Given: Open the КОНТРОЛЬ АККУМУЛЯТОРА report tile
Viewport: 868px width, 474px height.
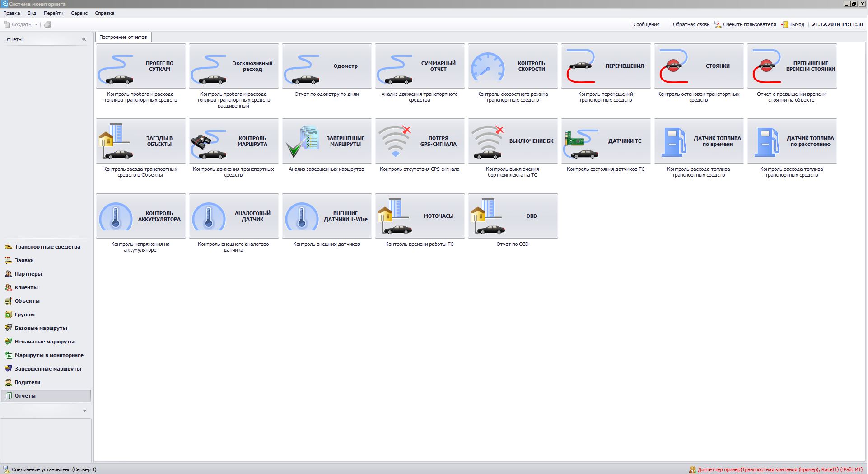Looking at the screenshot, I should pos(141,216).
